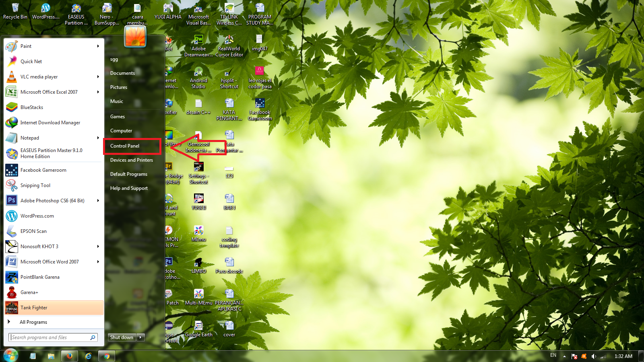644x362 pixels.
Task: Select the Recycle Bin desktop icon
Action: [15, 11]
